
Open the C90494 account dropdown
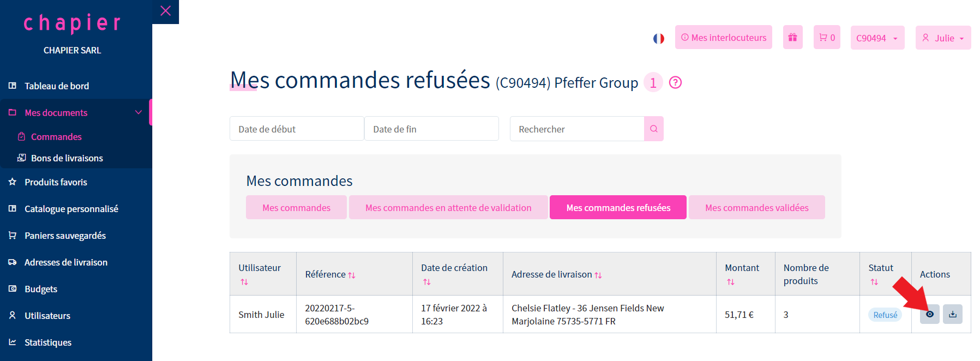click(877, 38)
